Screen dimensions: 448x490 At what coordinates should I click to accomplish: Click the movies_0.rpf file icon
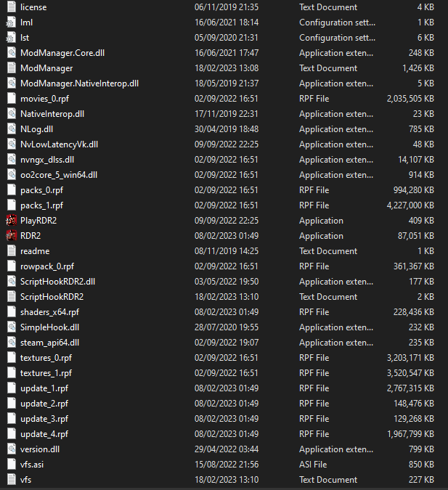click(x=12, y=99)
